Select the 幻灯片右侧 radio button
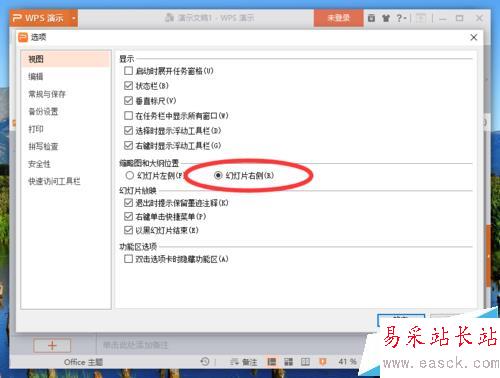Image resolution: width=500 pixels, height=378 pixels. pos(218,175)
